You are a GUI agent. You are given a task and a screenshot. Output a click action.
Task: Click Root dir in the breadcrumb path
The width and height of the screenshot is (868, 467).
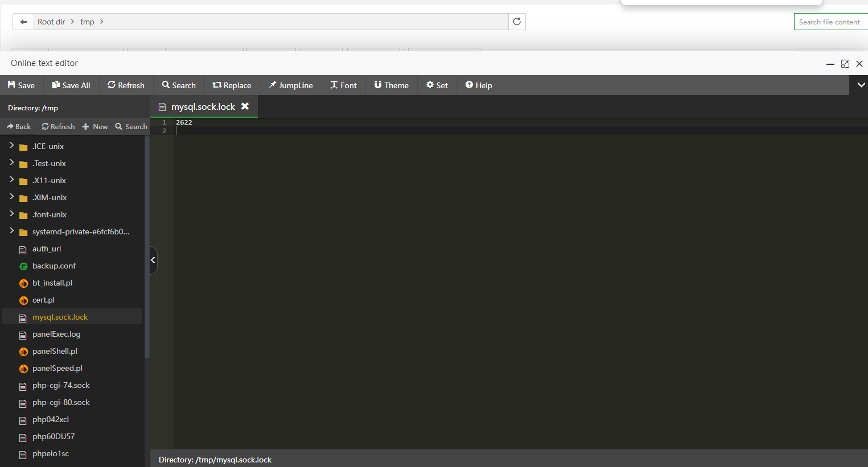[51, 22]
